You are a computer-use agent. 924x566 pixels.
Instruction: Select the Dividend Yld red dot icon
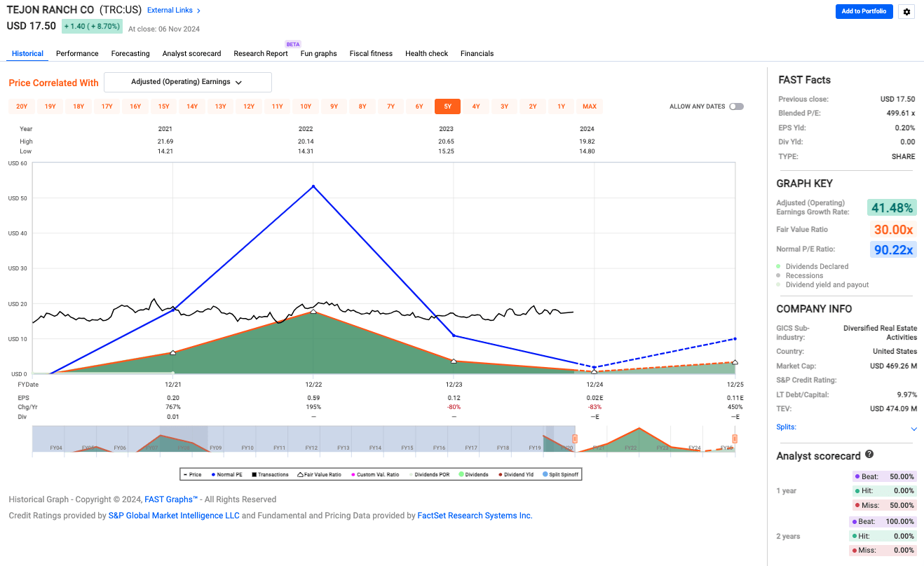[501, 474]
